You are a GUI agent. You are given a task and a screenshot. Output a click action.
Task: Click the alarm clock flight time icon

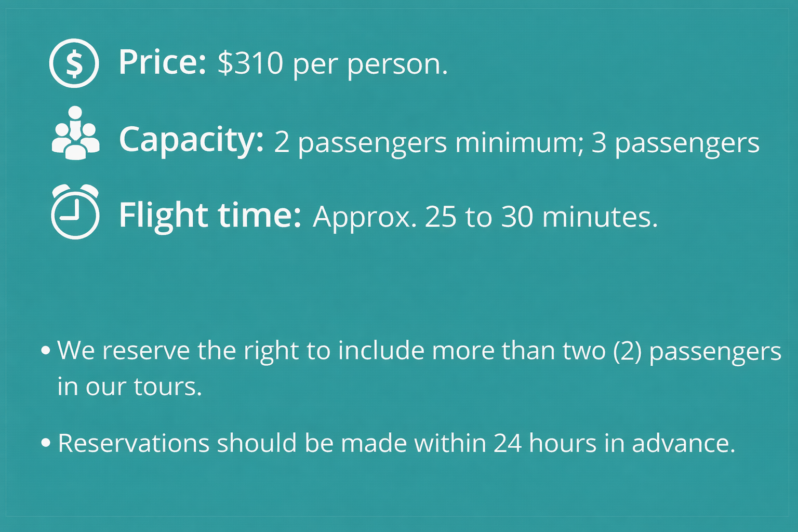75,211
